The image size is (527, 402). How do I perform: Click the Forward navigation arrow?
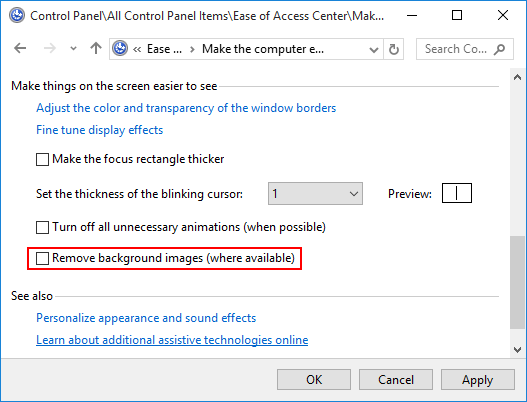click(x=50, y=49)
